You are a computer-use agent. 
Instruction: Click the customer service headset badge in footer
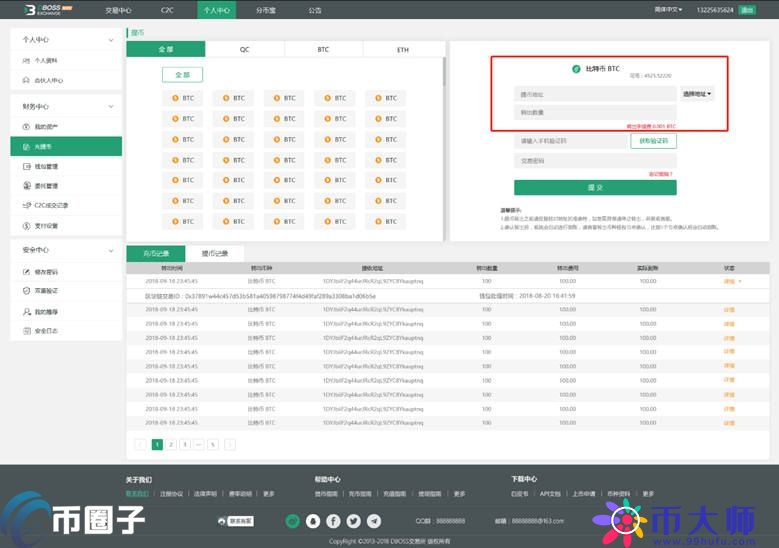[x=236, y=521]
